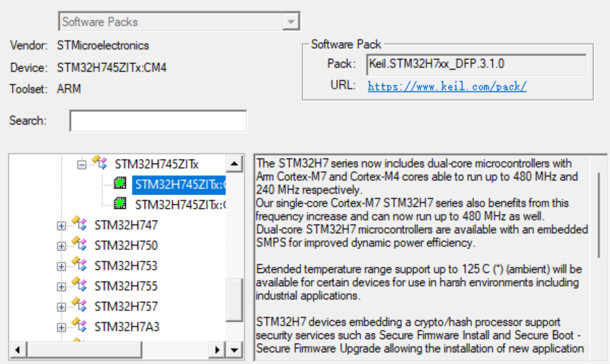Viewport: 610px width, 364px height.
Task: Click the device tree horizontal scrollbar thumb
Action: [85, 350]
